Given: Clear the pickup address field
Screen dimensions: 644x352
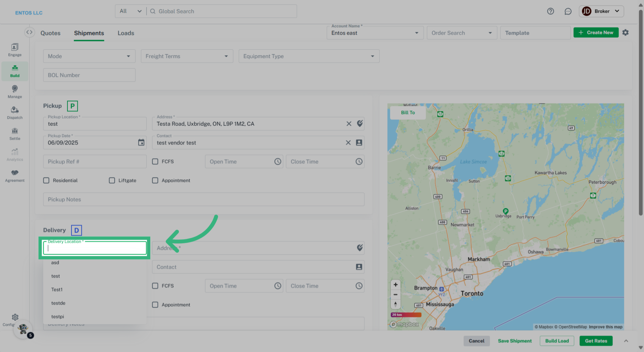Looking at the screenshot, I should pyautogui.click(x=349, y=124).
